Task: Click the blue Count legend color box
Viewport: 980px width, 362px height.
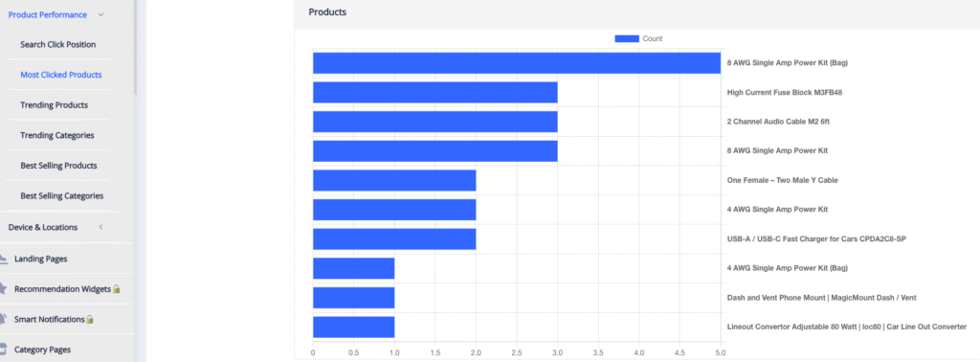Action: click(627, 38)
